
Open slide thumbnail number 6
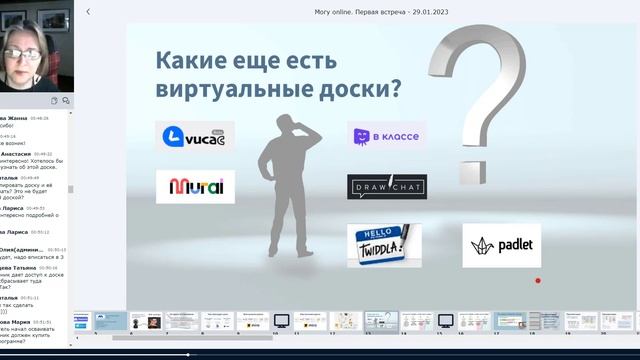(x=146, y=322)
